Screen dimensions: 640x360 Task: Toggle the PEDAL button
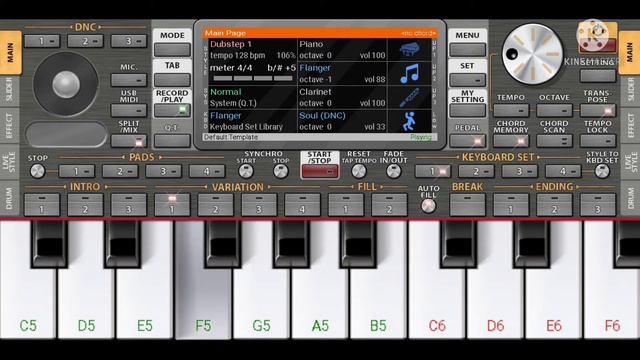[467, 141]
